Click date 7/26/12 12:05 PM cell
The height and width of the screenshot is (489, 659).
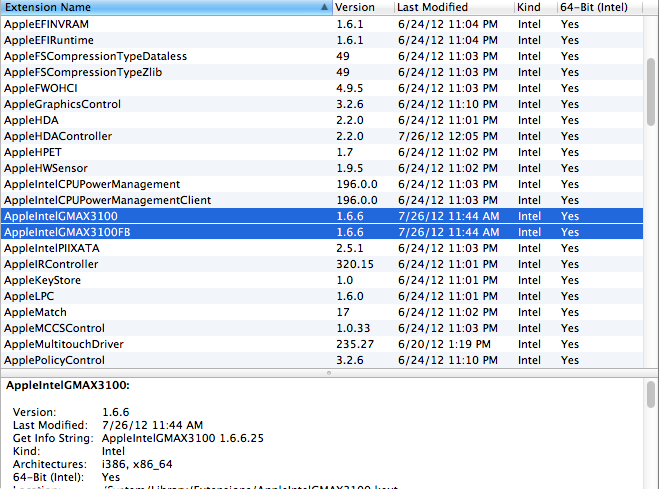click(x=448, y=136)
